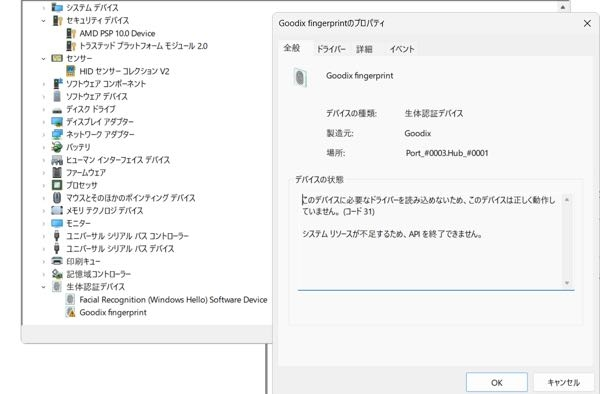Click Device Manager tree scroll-up arrow
This screenshot has width=600, height=394.
(563, 7)
